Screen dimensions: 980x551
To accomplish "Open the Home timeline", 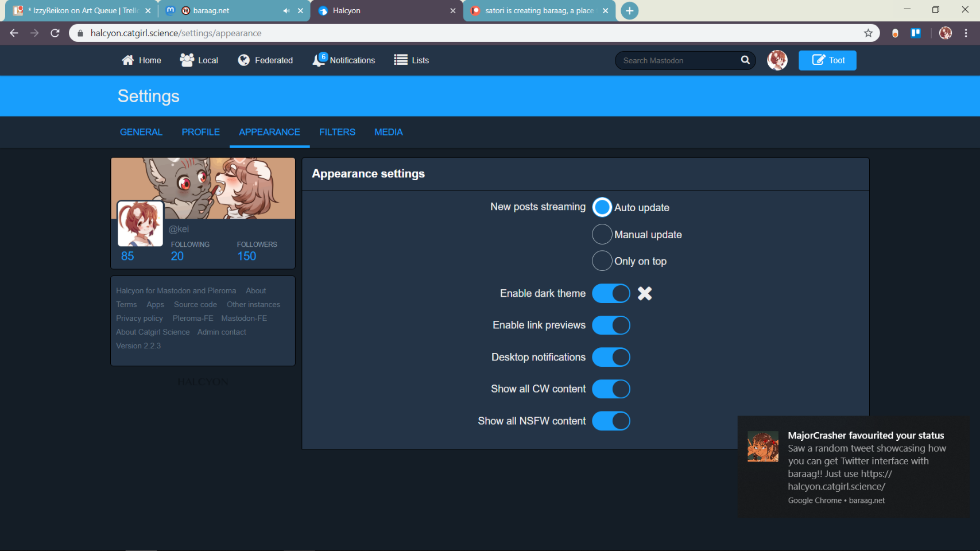I will (x=141, y=60).
